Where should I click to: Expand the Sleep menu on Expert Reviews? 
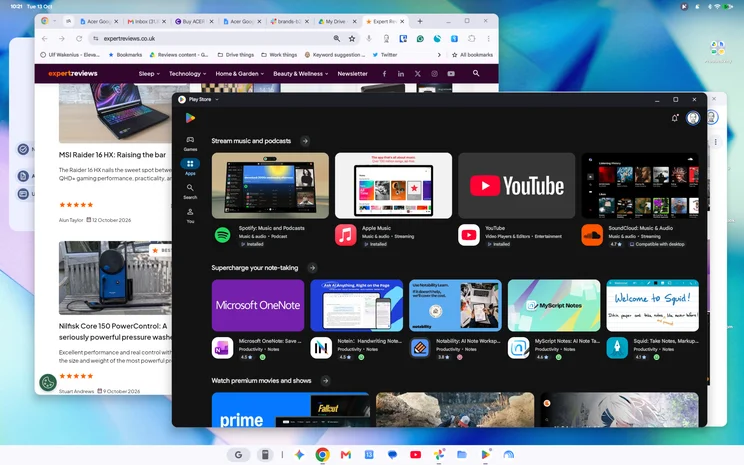click(149, 74)
